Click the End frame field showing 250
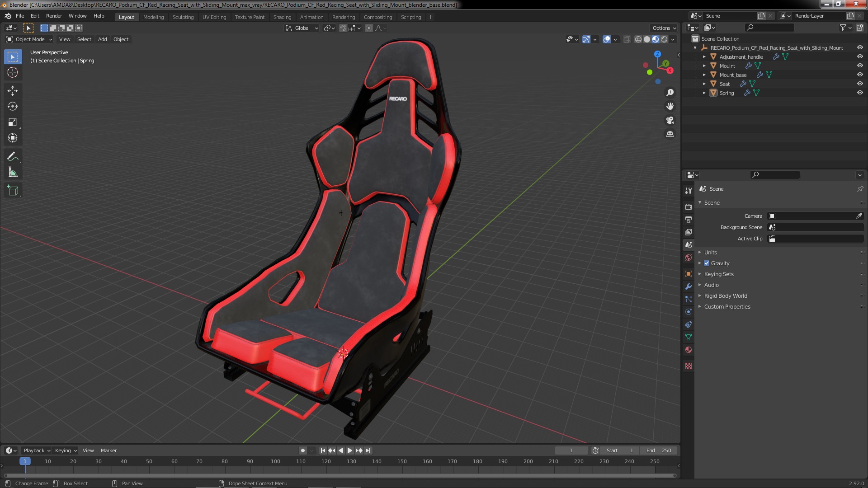The height and width of the screenshot is (488, 868). coord(660,450)
